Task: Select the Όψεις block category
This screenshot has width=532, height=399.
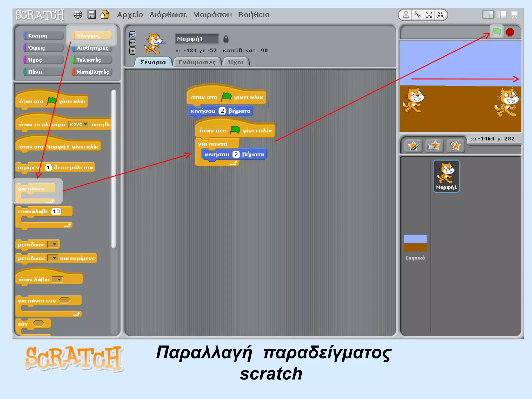Action: click(43, 48)
